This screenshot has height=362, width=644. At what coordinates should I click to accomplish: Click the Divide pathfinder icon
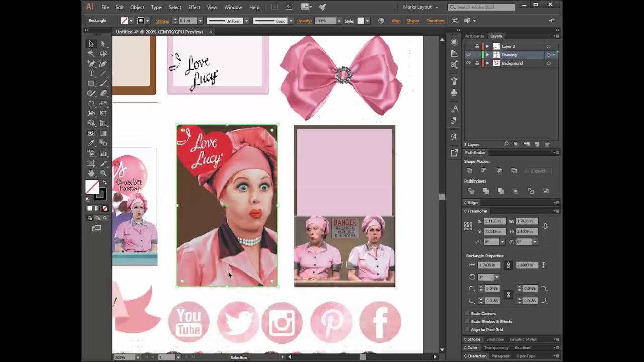(x=471, y=191)
